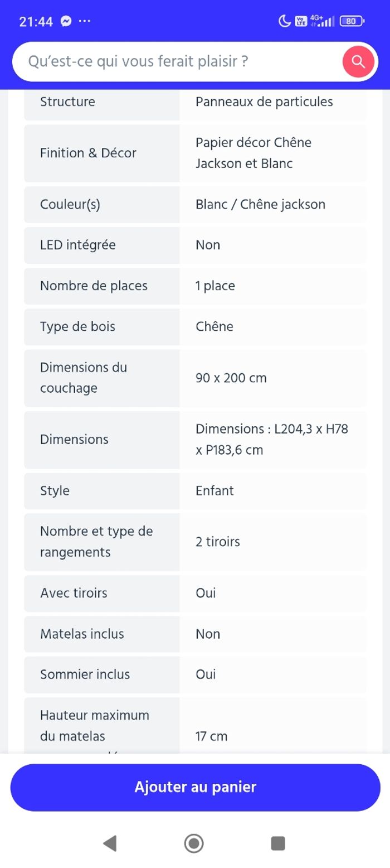The width and height of the screenshot is (390, 868).
Task: Tap the 4G+ network signal icon
Action: pos(323,21)
